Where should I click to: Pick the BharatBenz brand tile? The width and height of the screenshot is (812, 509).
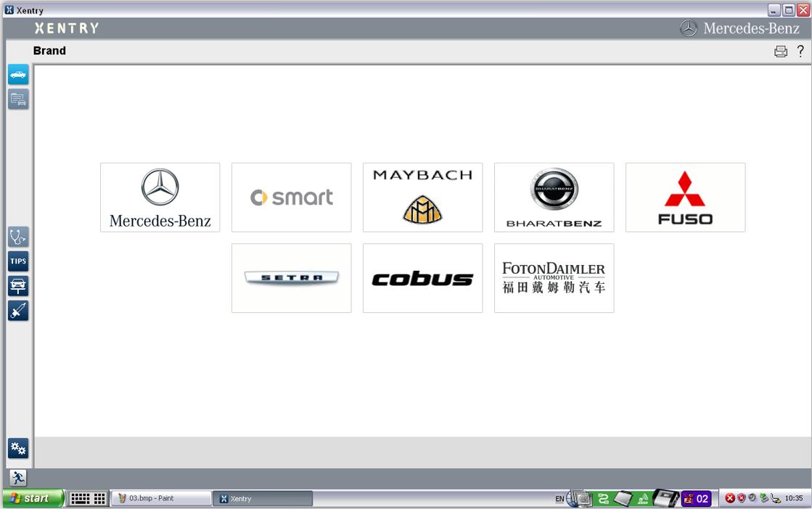(554, 198)
